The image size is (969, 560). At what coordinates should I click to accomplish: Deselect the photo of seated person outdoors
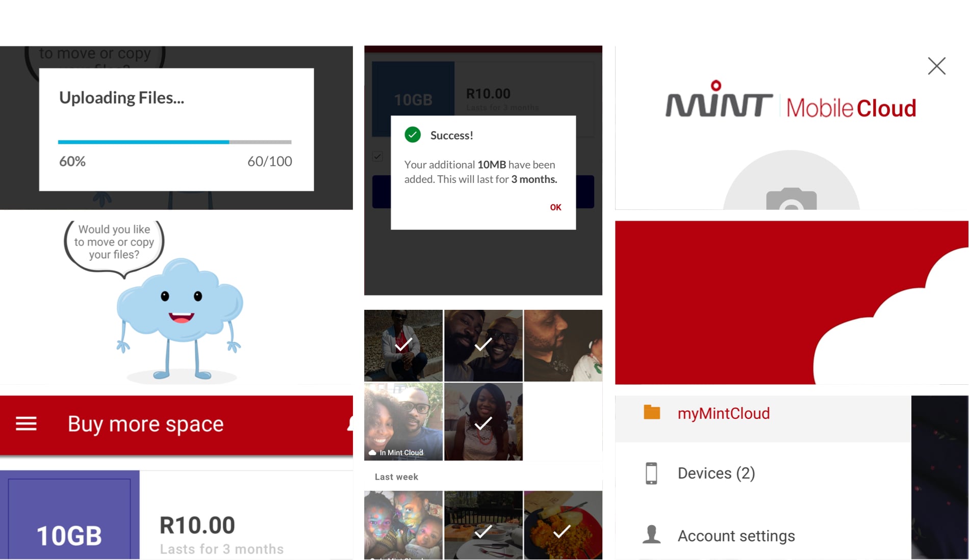coord(403,345)
